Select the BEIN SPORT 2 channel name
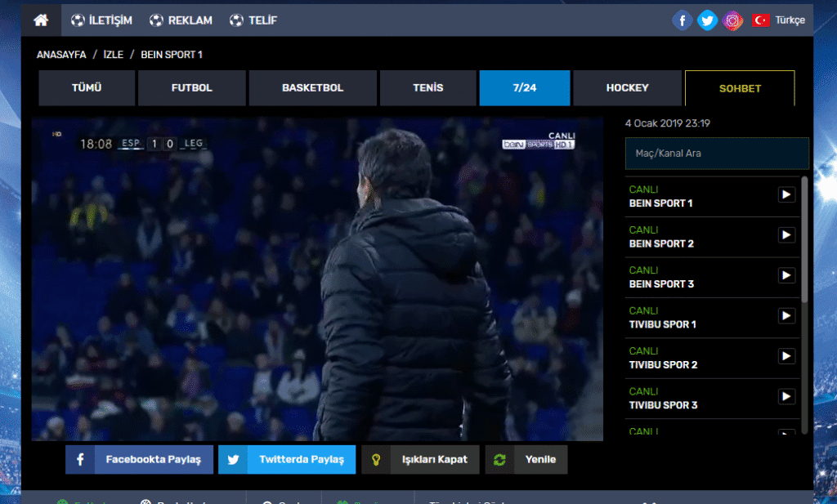The width and height of the screenshot is (837, 504). pyautogui.click(x=661, y=243)
